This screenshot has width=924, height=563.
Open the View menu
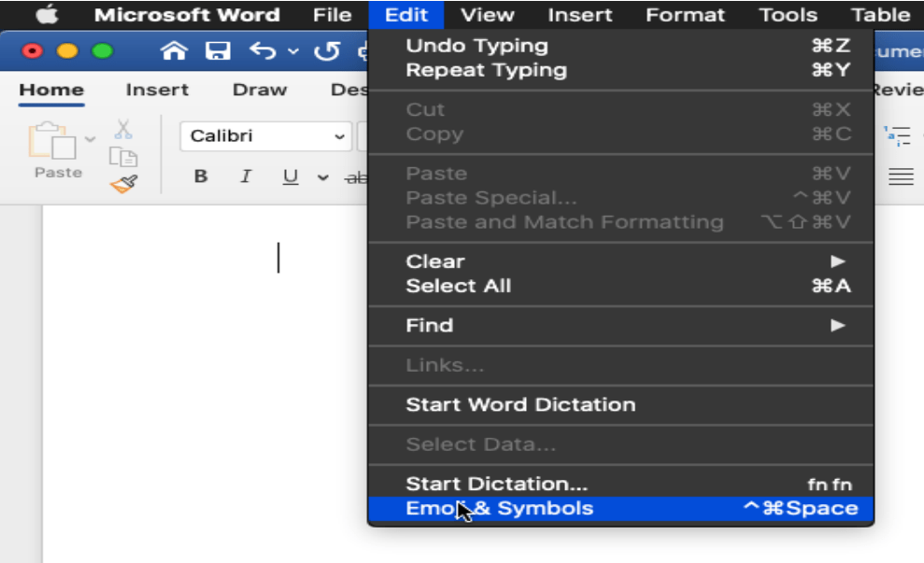[x=488, y=14]
